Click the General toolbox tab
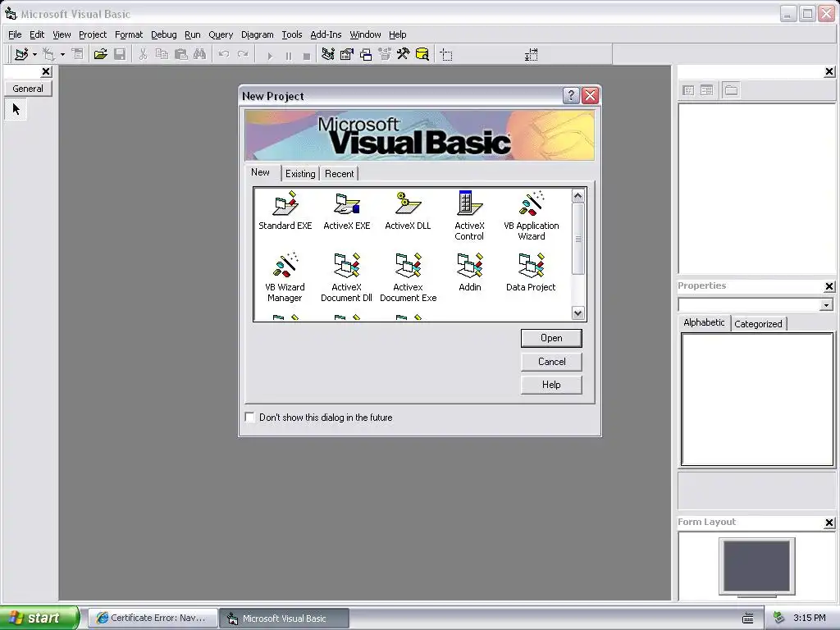This screenshot has width=840, height=630. point(28,89)
